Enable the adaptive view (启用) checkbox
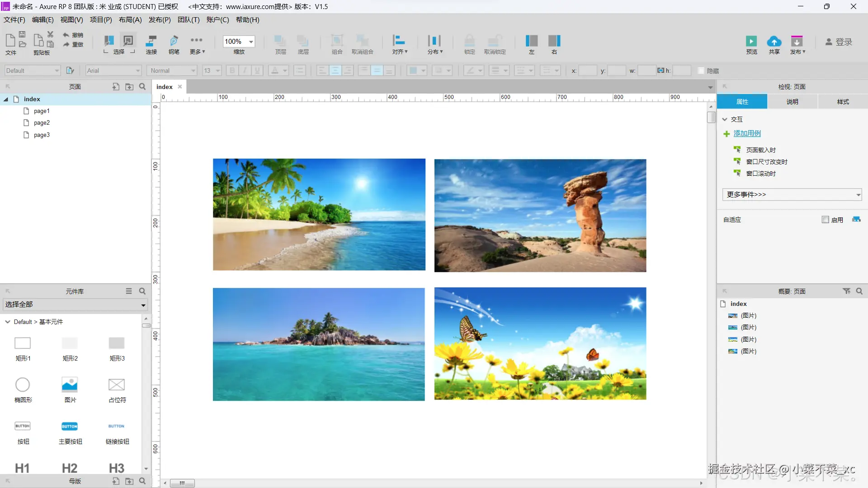 (x=826, y=220)
